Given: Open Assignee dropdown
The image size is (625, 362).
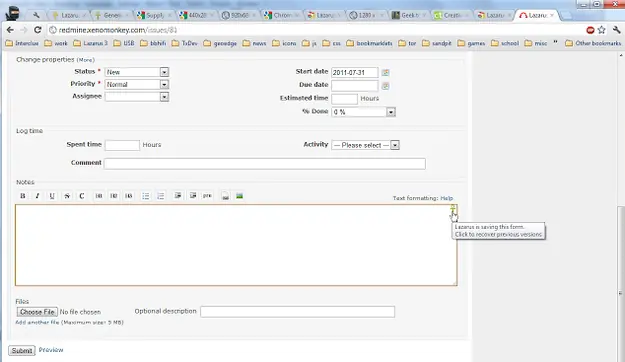Looking at the screenshot, I should pyautogui.click(x=137, y=97).
